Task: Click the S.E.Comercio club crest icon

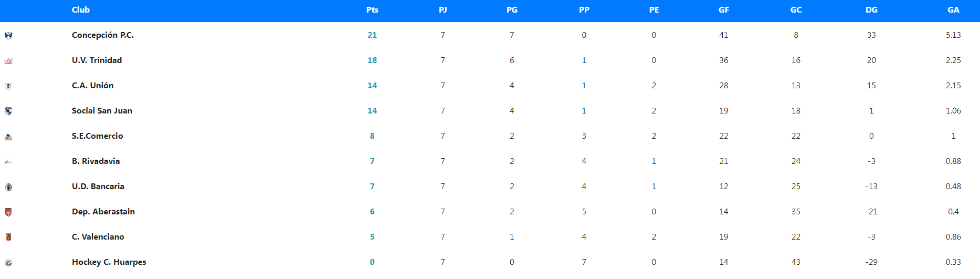Action: pos(8,137)
